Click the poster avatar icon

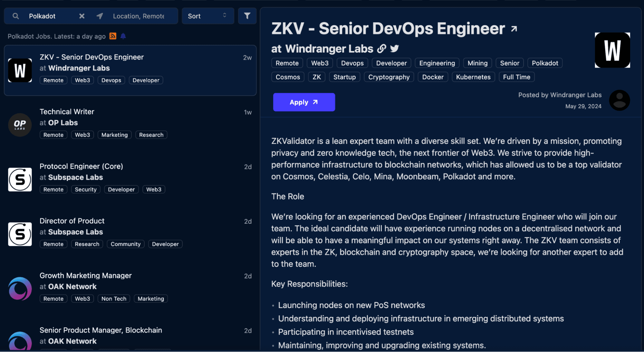tap(620, 100)
